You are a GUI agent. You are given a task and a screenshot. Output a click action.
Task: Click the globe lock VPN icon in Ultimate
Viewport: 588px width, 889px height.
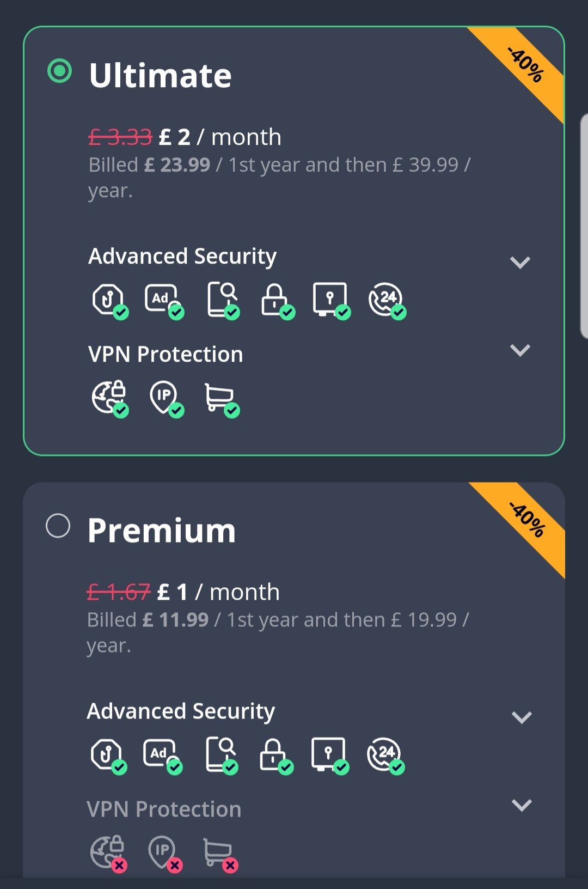click(110, 399)
